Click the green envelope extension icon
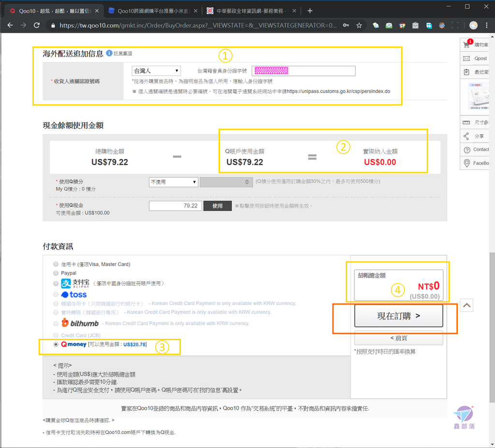Image resolution: width=495 pixels, height=448 pixels. (389, 25)
